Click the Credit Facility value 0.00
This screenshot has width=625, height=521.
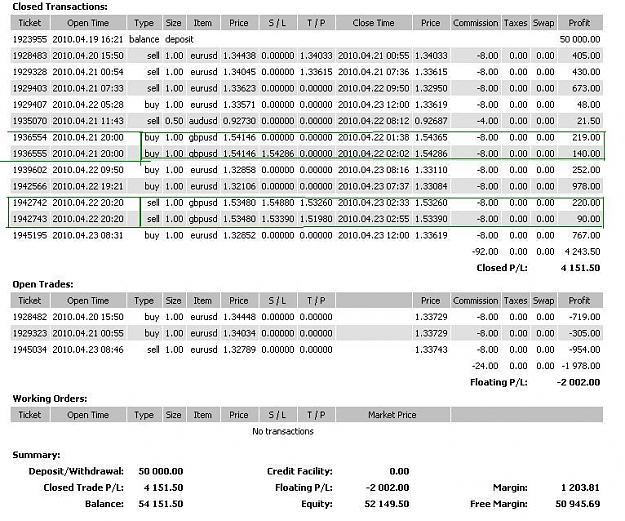click(399, 471)
